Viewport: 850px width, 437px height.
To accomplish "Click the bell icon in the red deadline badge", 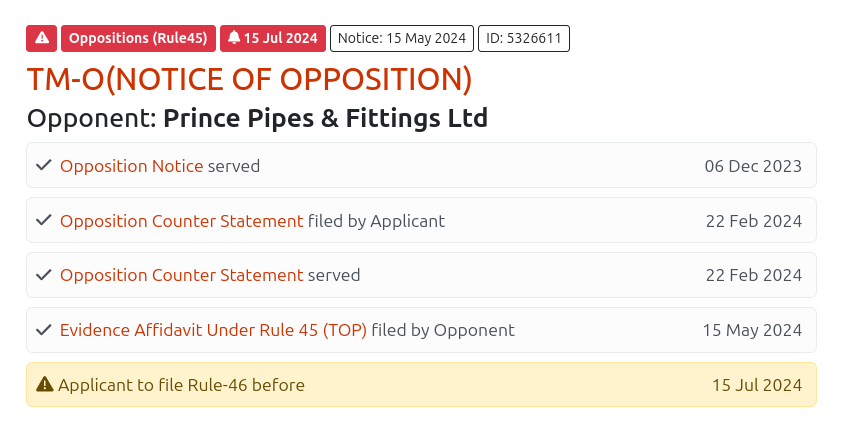I will [x=234, y=38].
